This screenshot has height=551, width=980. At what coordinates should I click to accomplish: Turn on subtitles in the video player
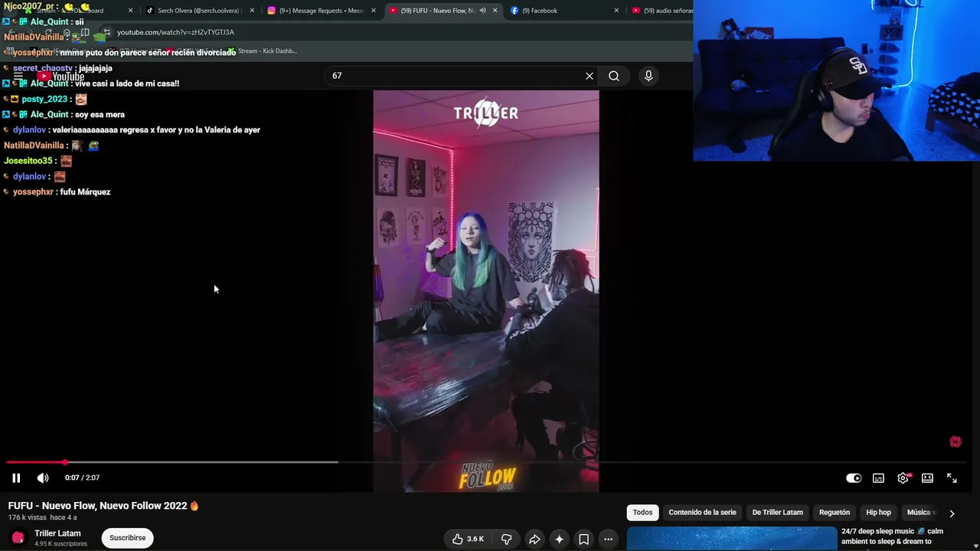point(878,478)
